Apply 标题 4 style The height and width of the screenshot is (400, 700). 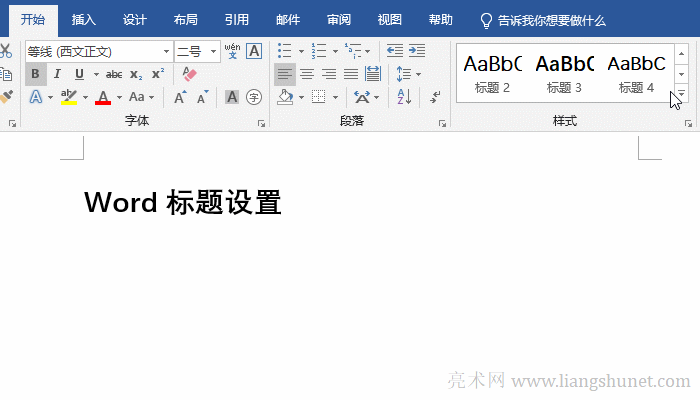636,74
